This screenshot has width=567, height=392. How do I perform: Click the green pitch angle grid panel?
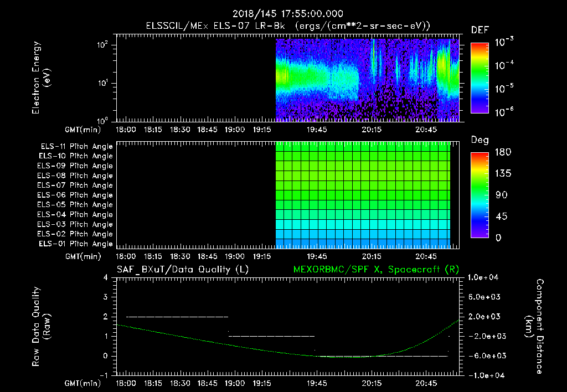[x=363, y=195]
